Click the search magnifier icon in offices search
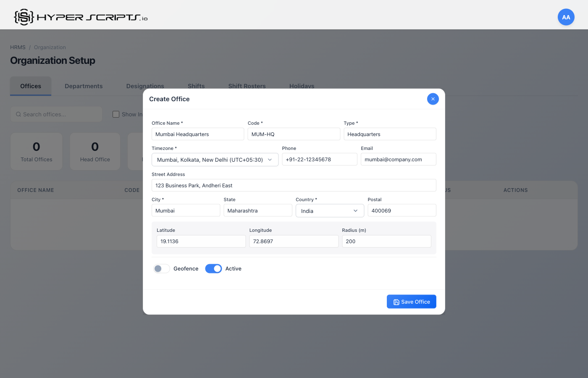This screenshot has height=378, width=588. (18, 114)
